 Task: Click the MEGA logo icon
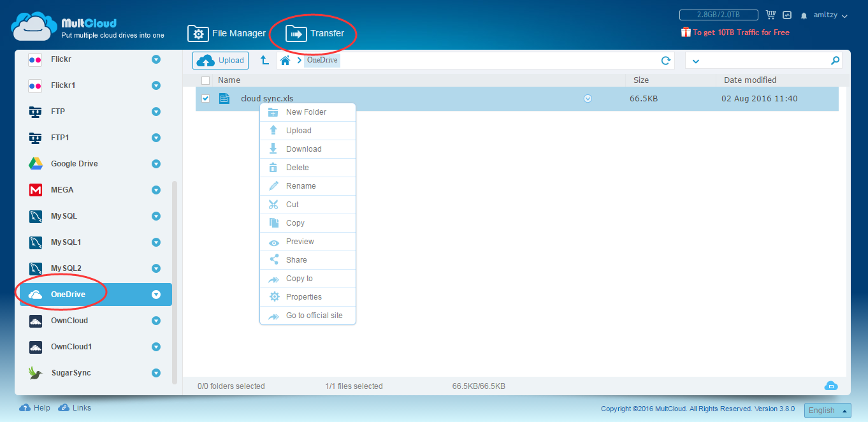pos(36,190)
